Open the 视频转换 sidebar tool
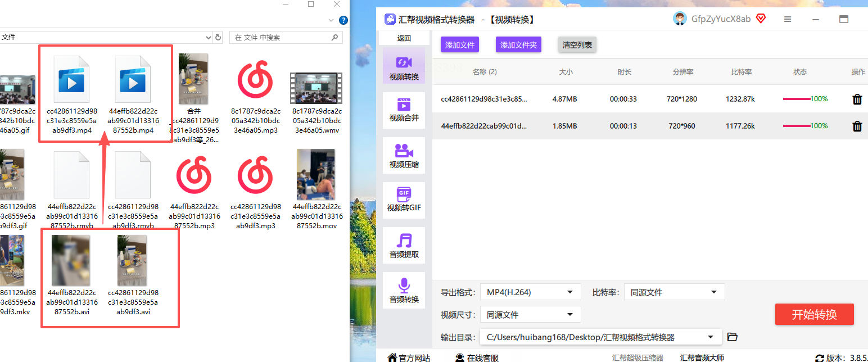The width and height of the screenshot is (868, 362). click(x=404, y=67)
